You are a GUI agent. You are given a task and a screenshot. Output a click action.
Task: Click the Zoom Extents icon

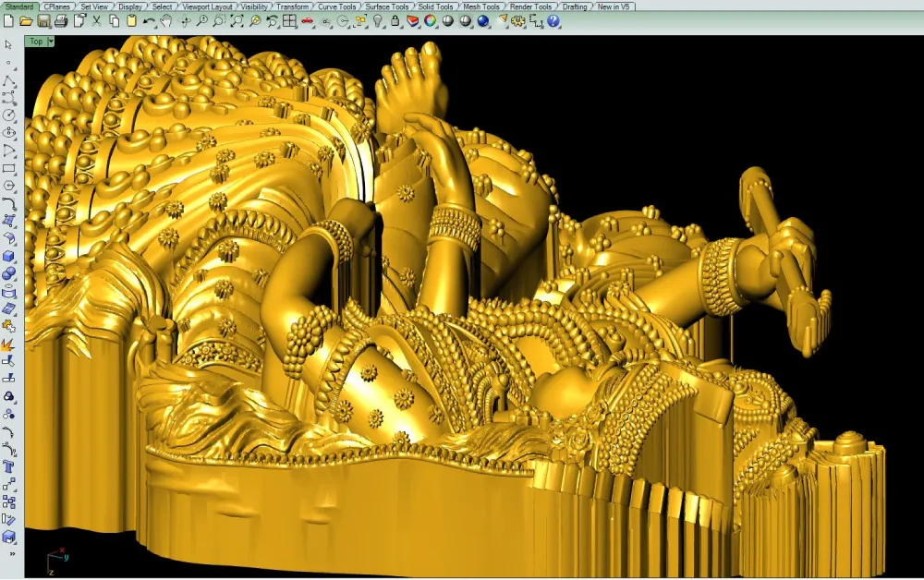(237, 21)
